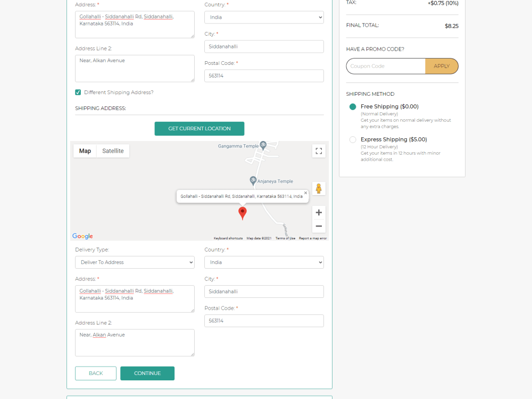Click the Anjaneya Temple marker on map
Screen dimensions: 532x399
click(x=253, y=180)
